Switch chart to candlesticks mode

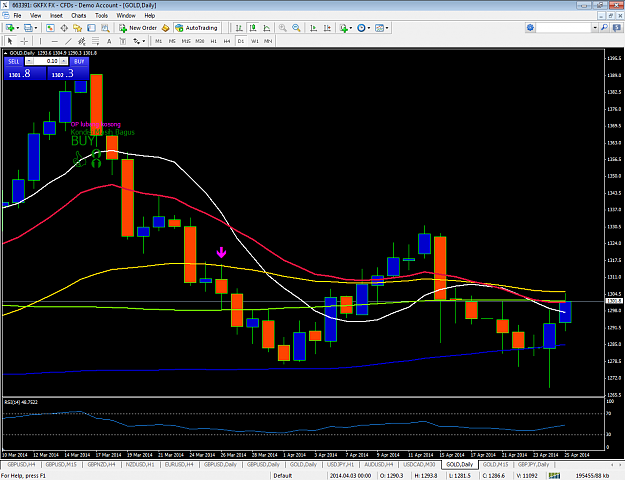253,28
